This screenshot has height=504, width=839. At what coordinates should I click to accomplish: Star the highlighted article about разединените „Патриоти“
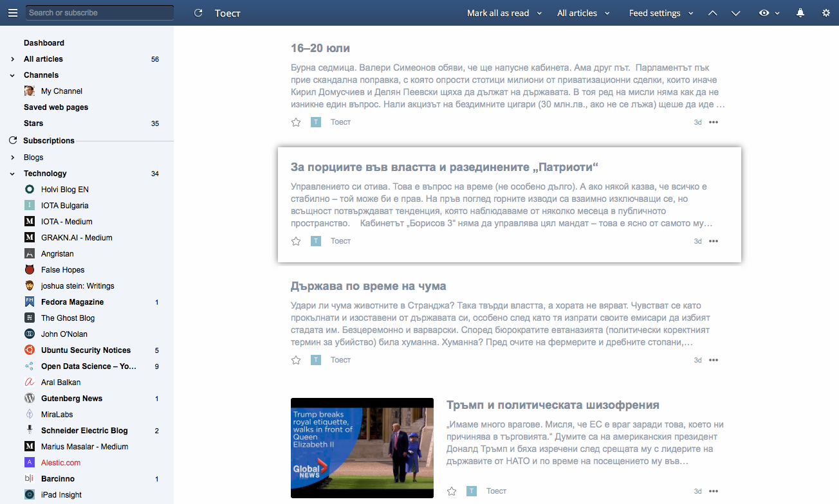(296, 241)
